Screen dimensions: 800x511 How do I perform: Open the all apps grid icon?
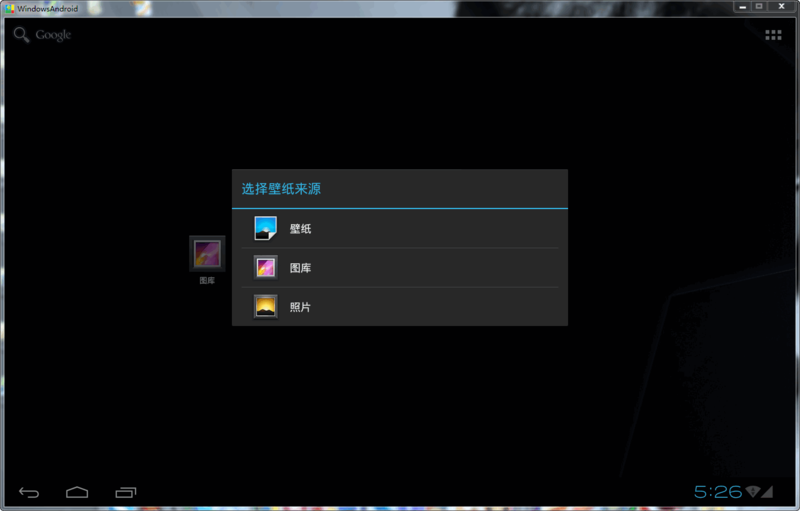[773, 35]
